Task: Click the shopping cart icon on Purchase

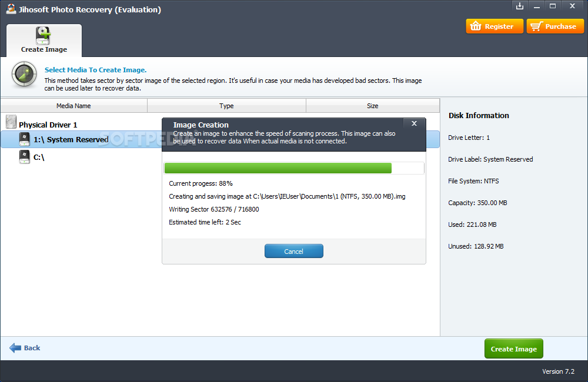Action: (x=537, y=26)
